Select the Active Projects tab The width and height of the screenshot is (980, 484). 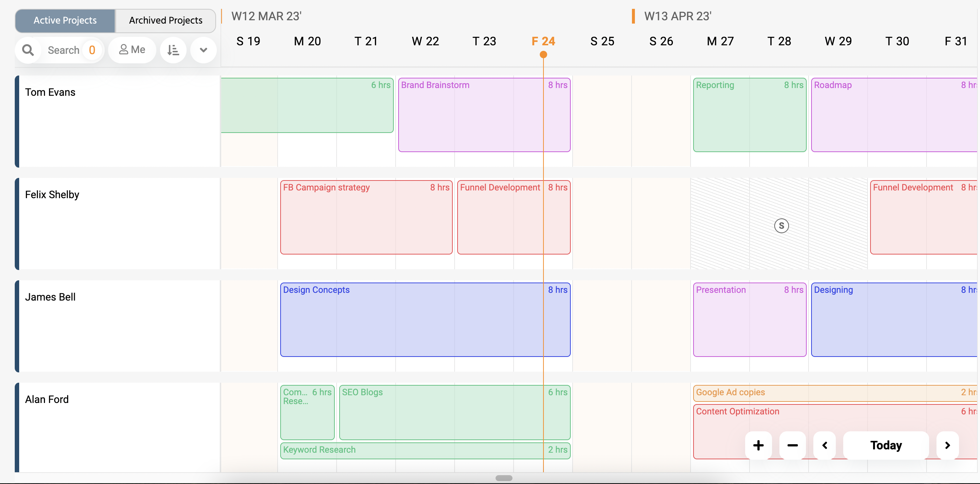coord(65,20)
